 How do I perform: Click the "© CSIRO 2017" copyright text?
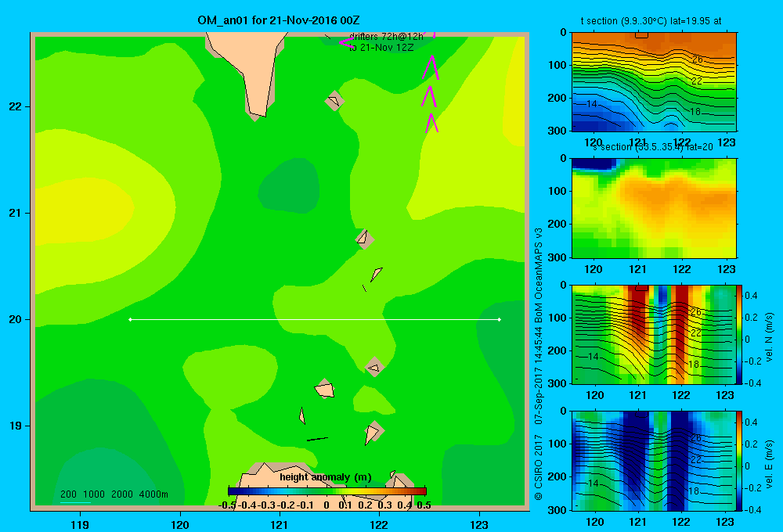[539, 467]
